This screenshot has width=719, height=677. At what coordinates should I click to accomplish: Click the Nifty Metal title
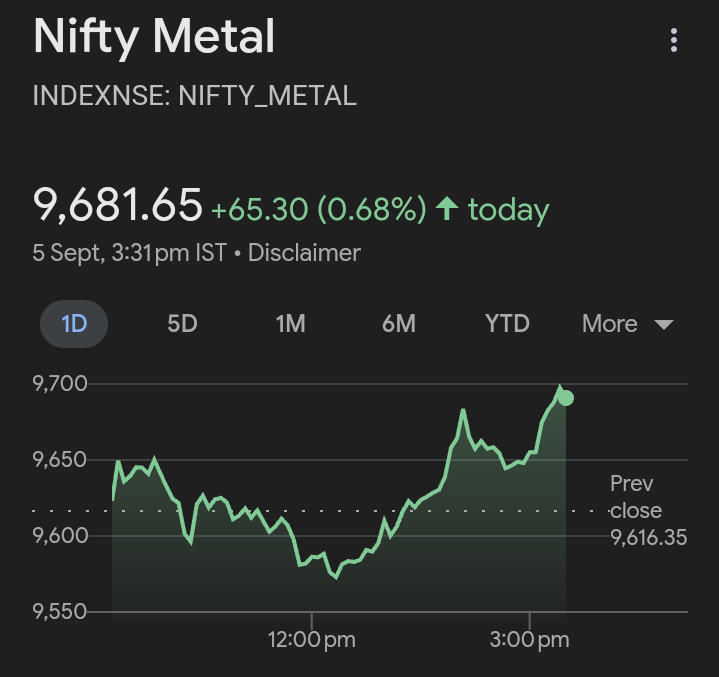(154, 38)
